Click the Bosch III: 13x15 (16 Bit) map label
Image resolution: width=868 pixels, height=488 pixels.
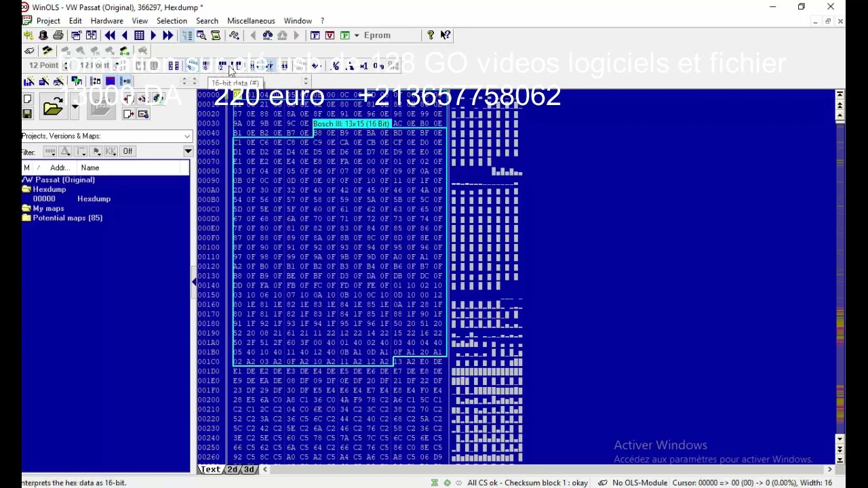(351, 124)
